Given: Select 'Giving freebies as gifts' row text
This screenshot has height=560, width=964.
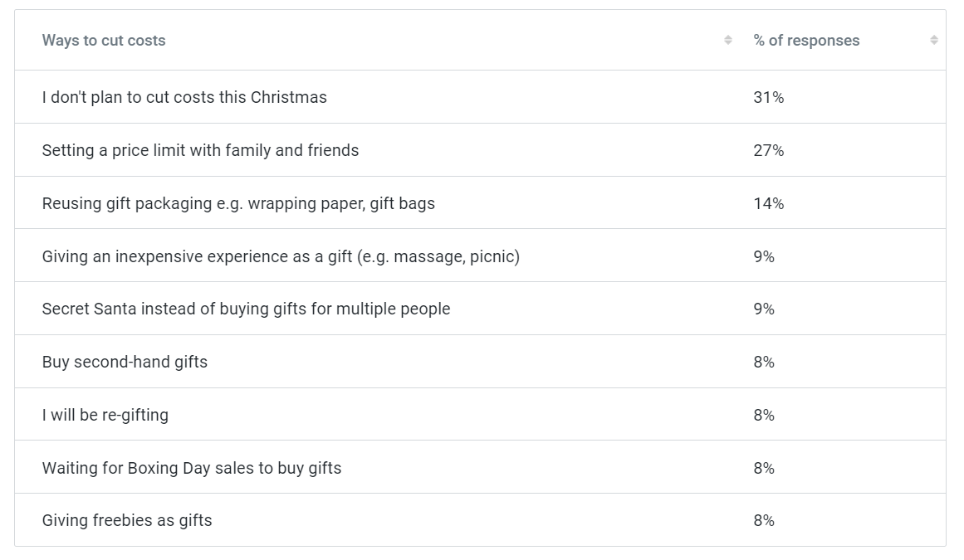Looking at the screenshot, I should click(x=127, y=520).
